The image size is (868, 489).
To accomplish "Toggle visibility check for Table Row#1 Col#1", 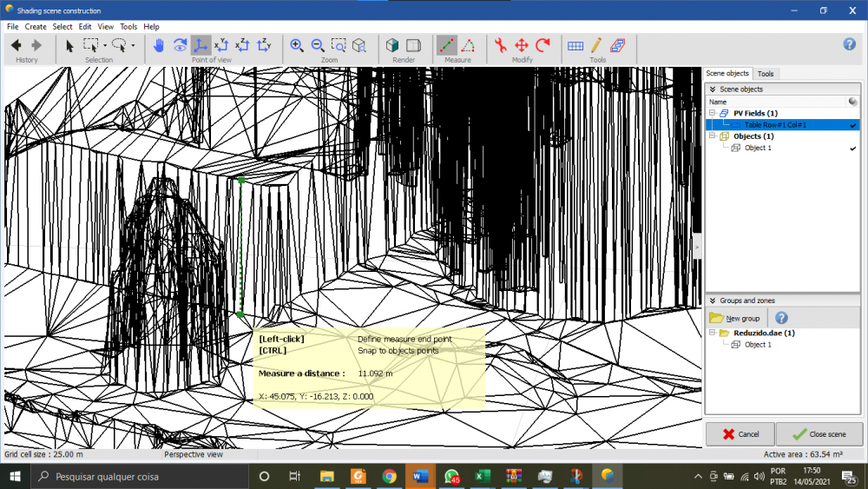I will pos(853,125).
